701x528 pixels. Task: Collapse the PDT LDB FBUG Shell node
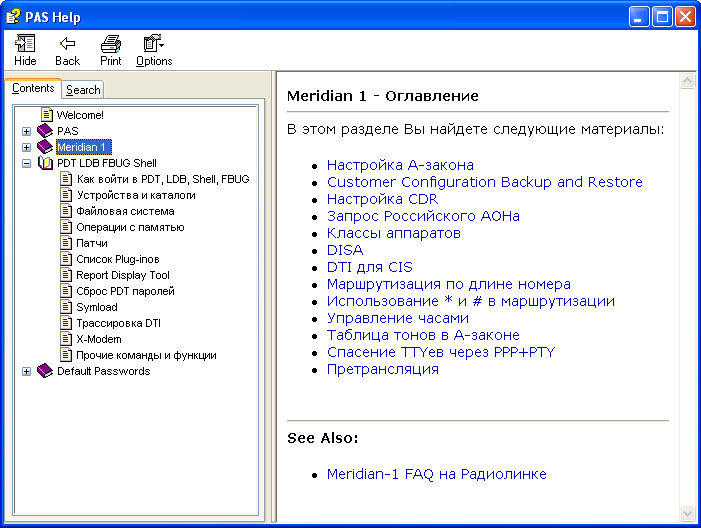tap(26, 163)
